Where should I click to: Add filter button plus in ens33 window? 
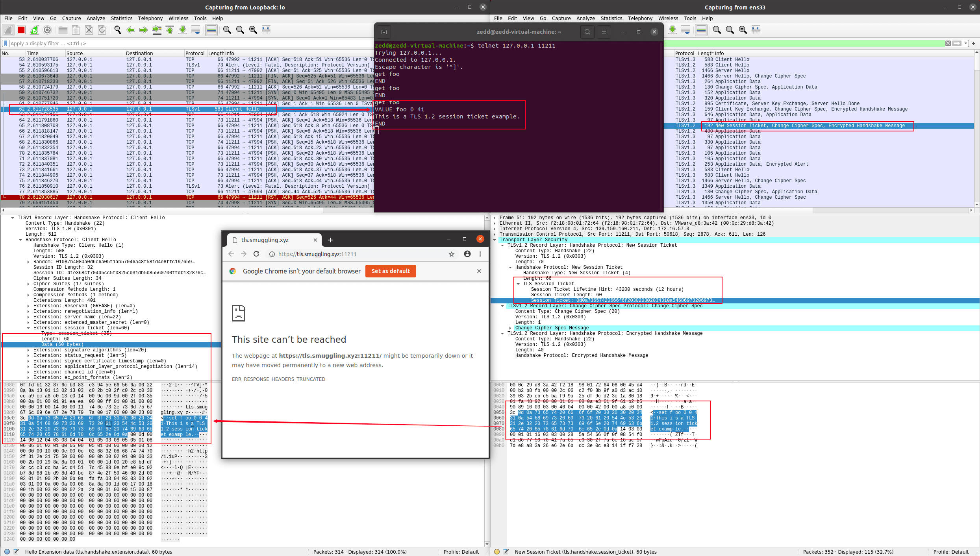coord(974,43)
